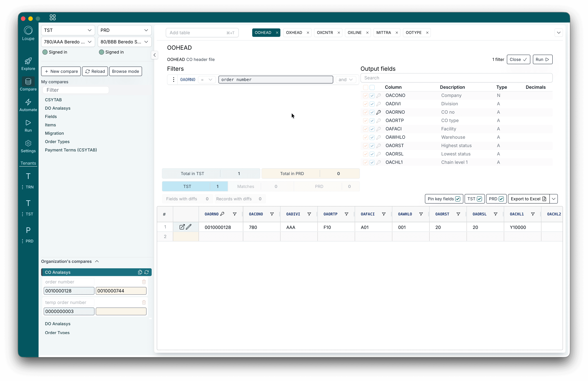Open the TST environment dropdown
The width and height of the screenshot is (588, 381).
pos(68,30)
